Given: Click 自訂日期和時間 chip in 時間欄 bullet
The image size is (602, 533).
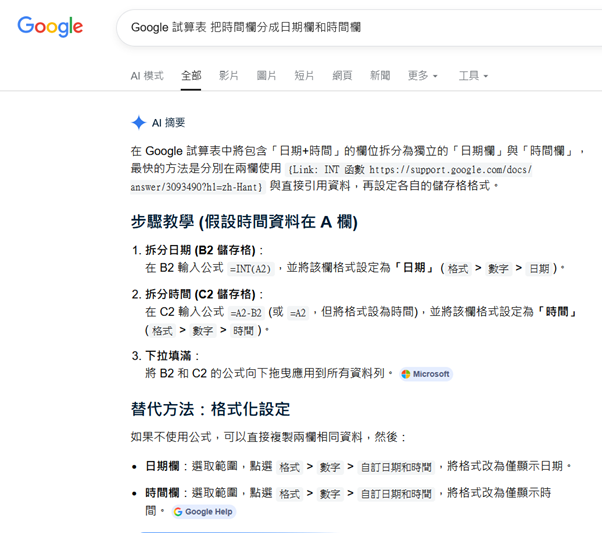Looking at the screenshot, I should [396, 494].
